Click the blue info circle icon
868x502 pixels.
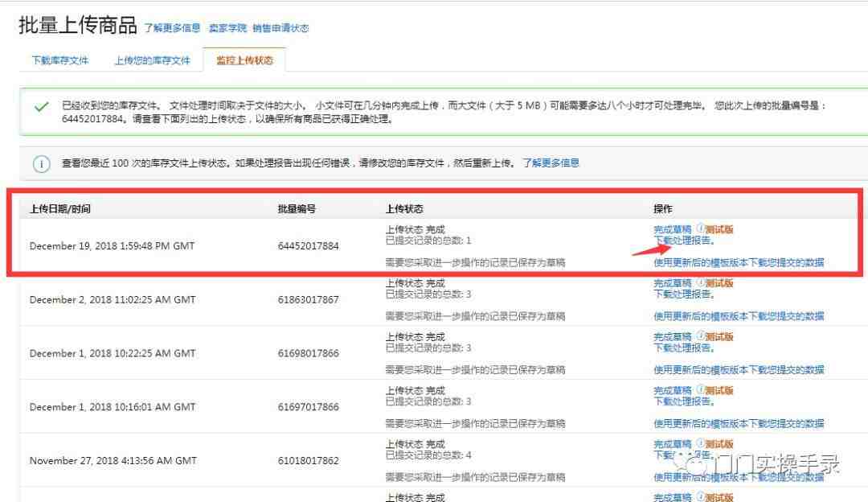(x=42, y=163)
